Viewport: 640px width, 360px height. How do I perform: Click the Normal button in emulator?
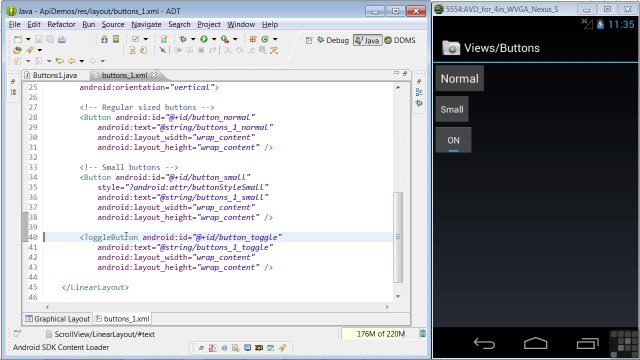click(460, 78)
